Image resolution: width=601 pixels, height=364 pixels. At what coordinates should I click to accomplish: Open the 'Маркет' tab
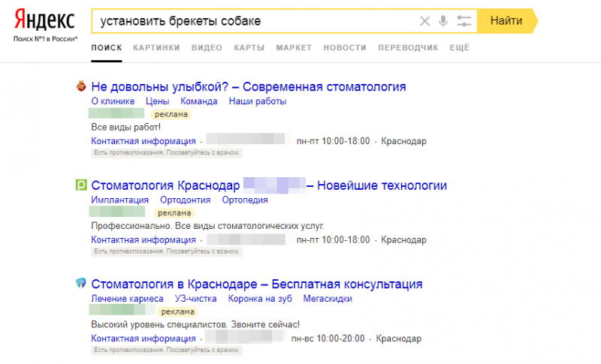(x=294, y=48)
